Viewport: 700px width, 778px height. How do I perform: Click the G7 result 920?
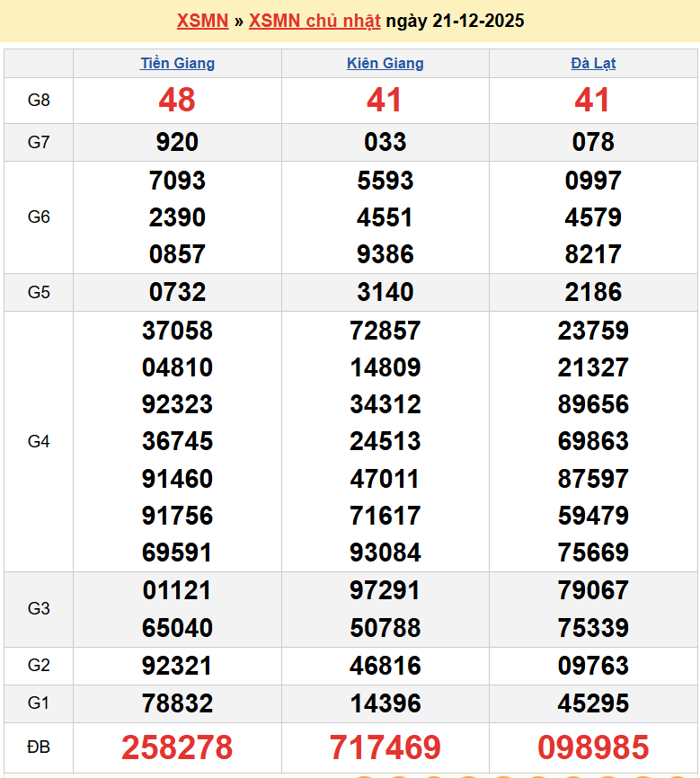[x=177, y=142]
